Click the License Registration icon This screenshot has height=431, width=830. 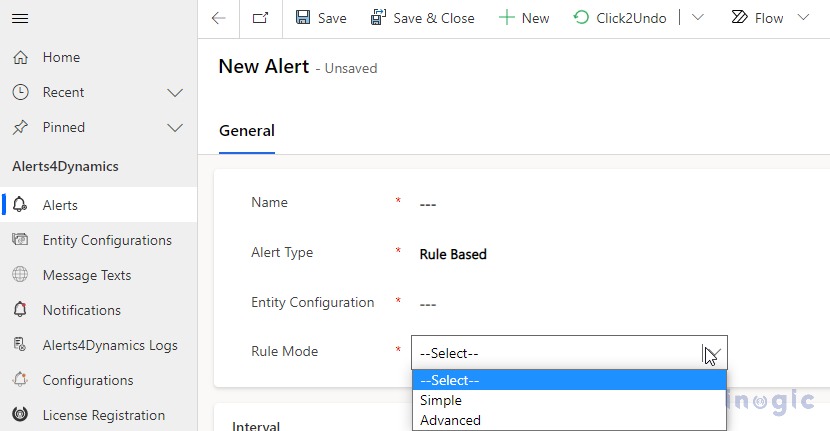pos(20,414)
